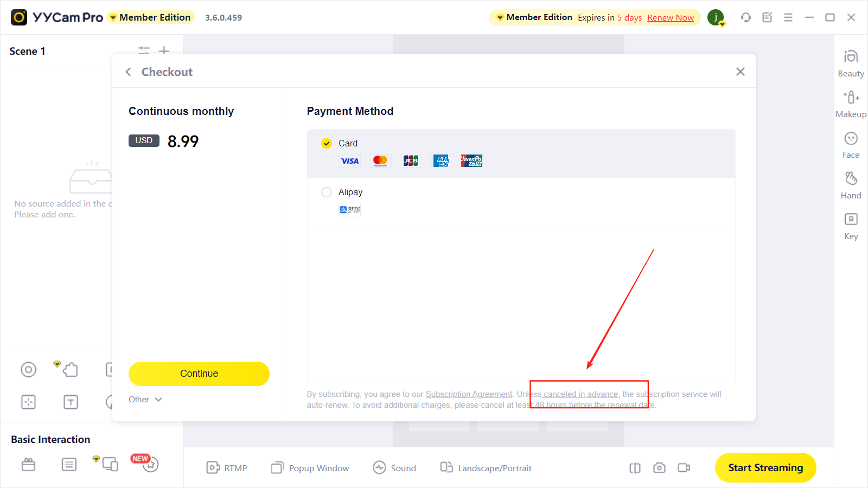Open the NEW star interaction icon

click(150, 464)
